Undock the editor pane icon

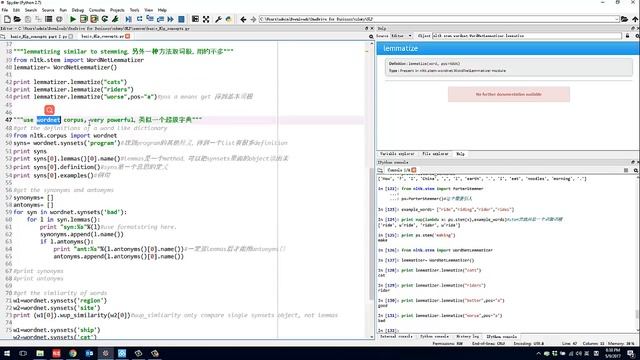[x=367, y=29]
